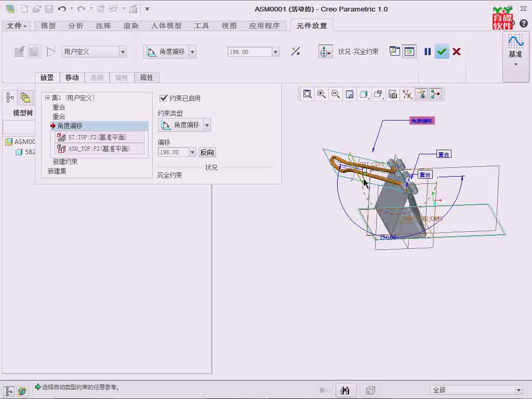
Task: Open the ribbon 角度偏移 constraint type dropdown
Action: (x=193, y=52)
